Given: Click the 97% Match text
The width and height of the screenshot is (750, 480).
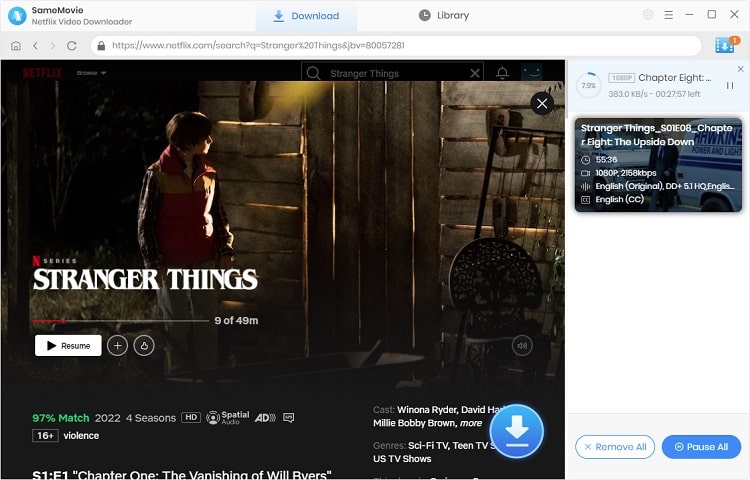Looking at the screenshot, I should coord(61,418).
